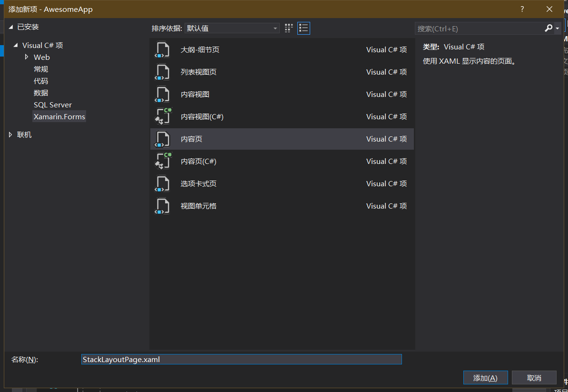The height and width of the screenshot is (392, 568).
Task: Open the help question mark button
Action: (522, 9)
